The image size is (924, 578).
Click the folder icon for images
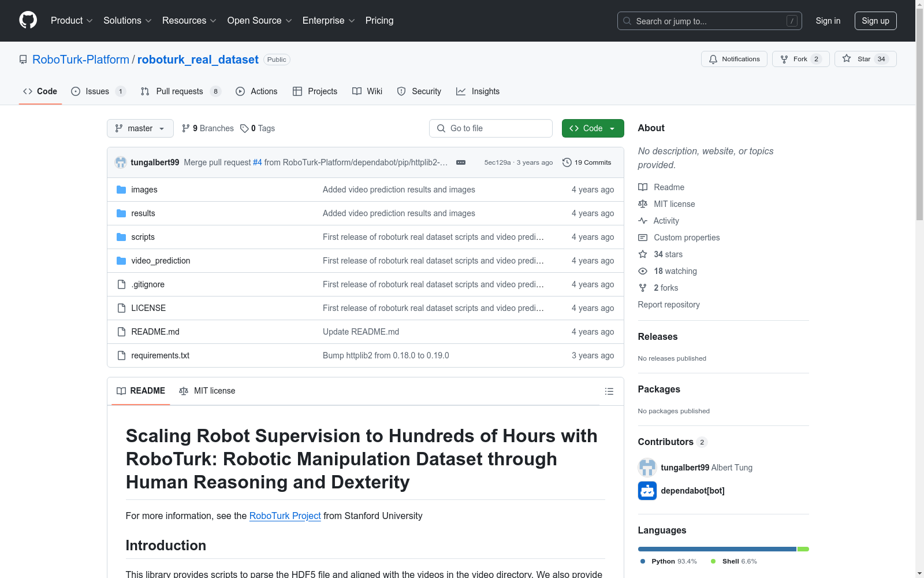pyautogui.click(x=121, y=190)
